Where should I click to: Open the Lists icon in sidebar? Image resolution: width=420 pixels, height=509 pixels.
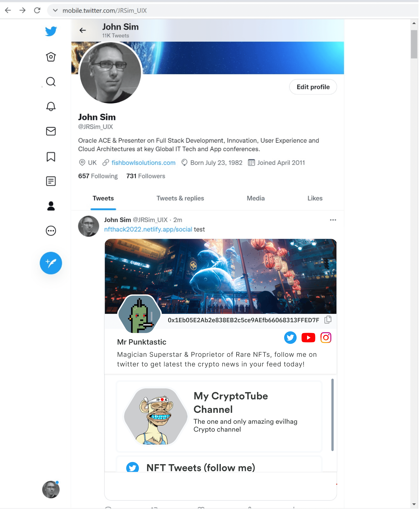pyautogui.click(x=51, y=181)
